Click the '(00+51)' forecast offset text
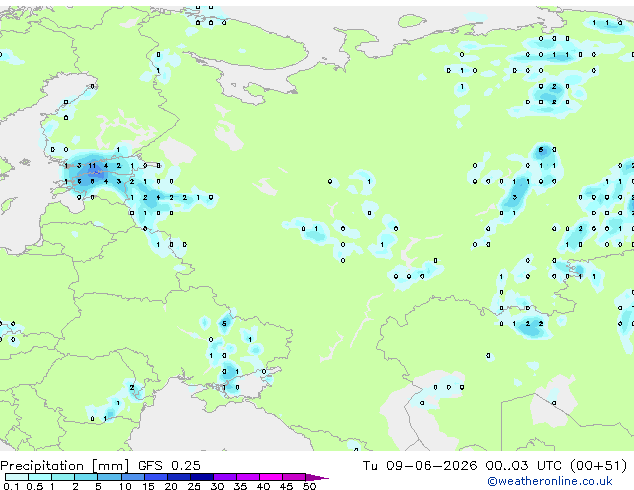 pos(598,466)
